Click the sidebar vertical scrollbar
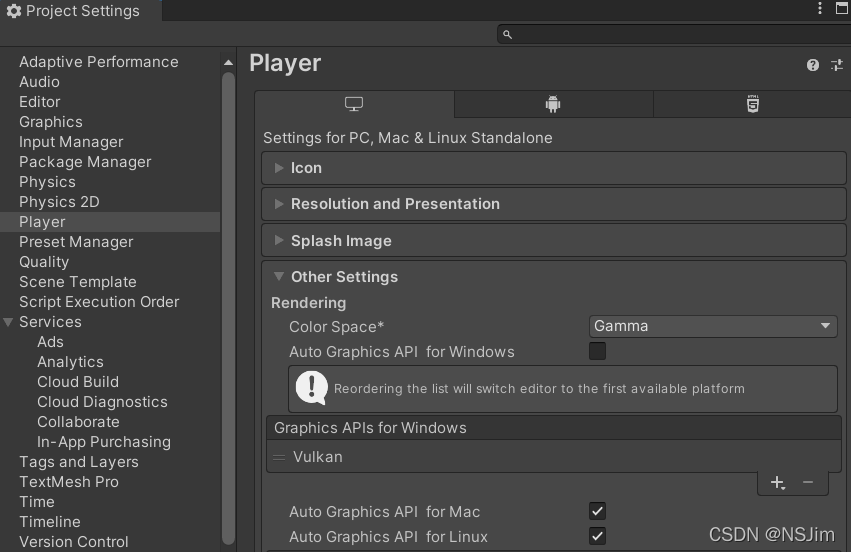The width and height of the screenshot is (851, 552). [x=228, y=300]
